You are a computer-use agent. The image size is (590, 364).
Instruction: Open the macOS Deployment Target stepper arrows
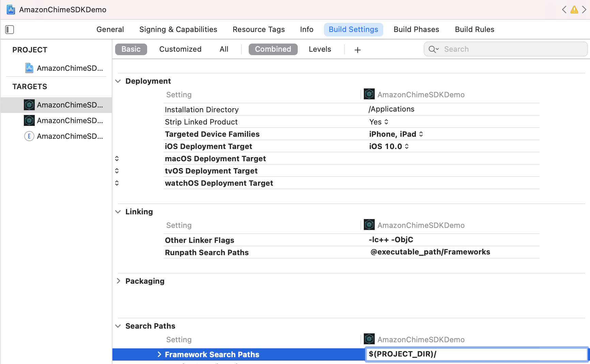[x=117, y=159]
